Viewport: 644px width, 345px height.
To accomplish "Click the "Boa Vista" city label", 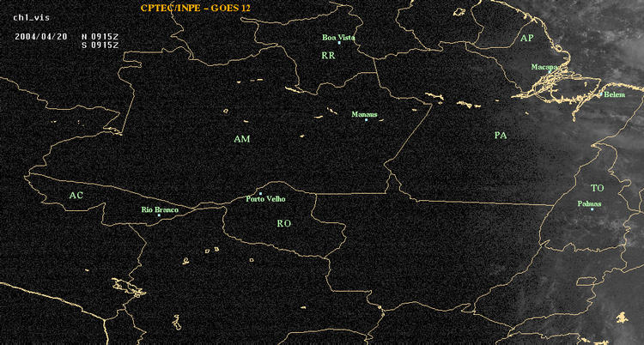I will (x=338, y=38).
